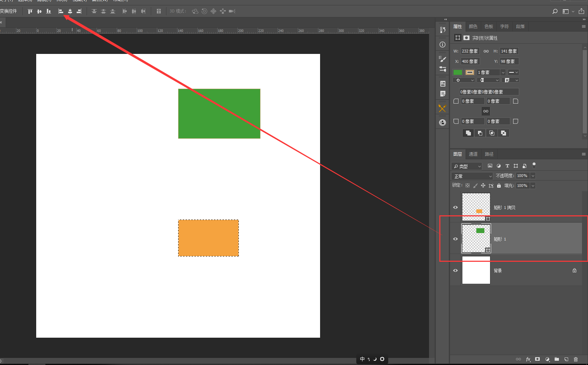Open the stroke line type dropdown
This screenshot has width=588, height=365.
[x=513, y=72]
